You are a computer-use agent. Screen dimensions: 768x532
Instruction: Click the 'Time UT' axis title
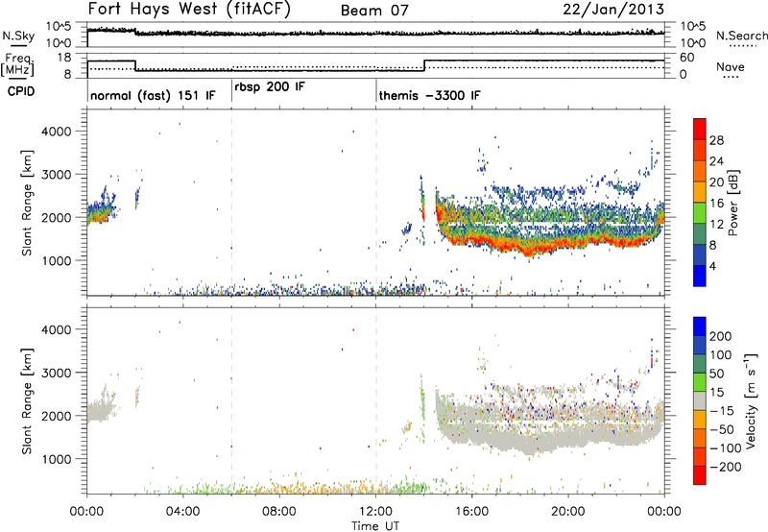coord(375,525)
